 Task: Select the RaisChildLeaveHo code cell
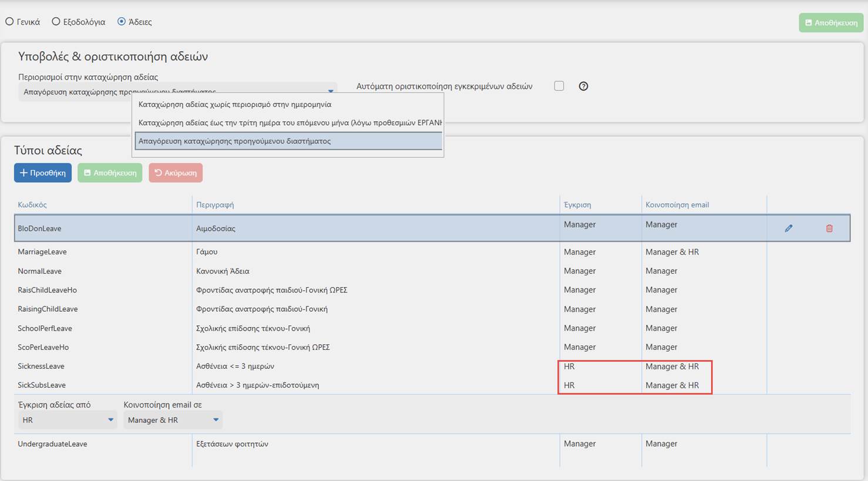tap(47, 290)
